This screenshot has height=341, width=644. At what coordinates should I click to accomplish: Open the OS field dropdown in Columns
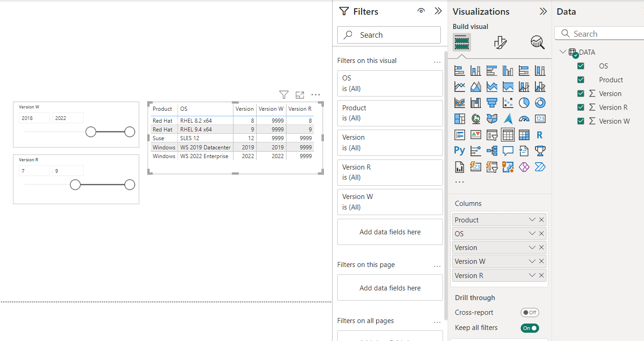tap(532, 233)
